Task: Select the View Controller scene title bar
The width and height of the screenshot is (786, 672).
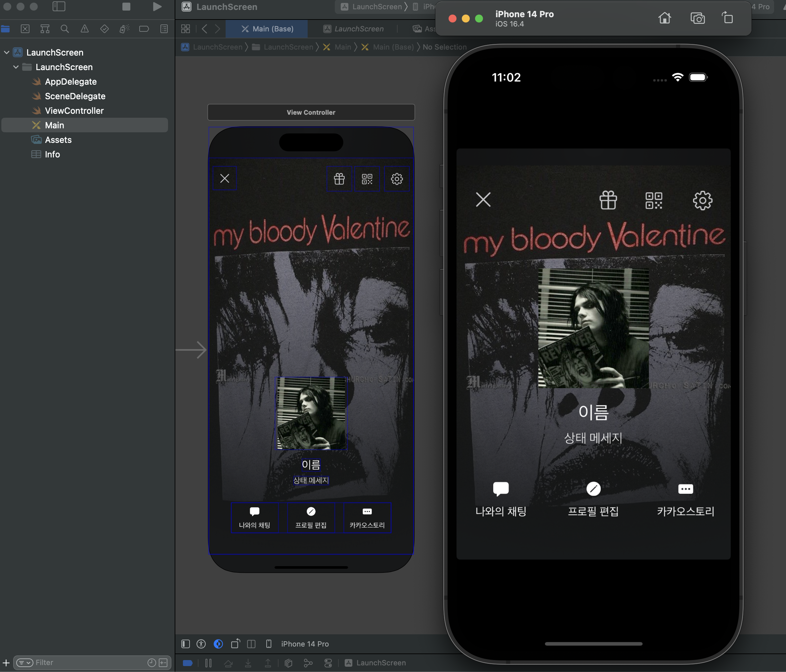Action: (311, 112)
